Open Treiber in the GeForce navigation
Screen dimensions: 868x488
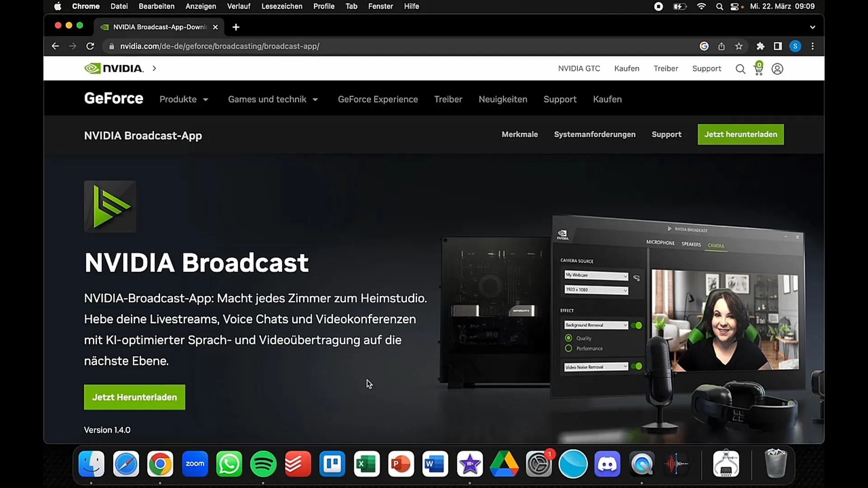(x=448, y=99)
